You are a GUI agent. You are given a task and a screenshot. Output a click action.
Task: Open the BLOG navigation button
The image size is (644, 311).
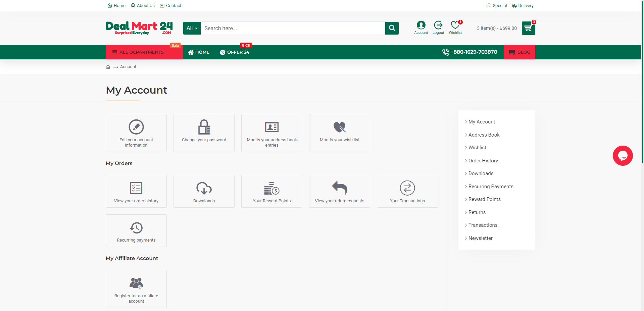pyautogui.click(x=519, y=52)
